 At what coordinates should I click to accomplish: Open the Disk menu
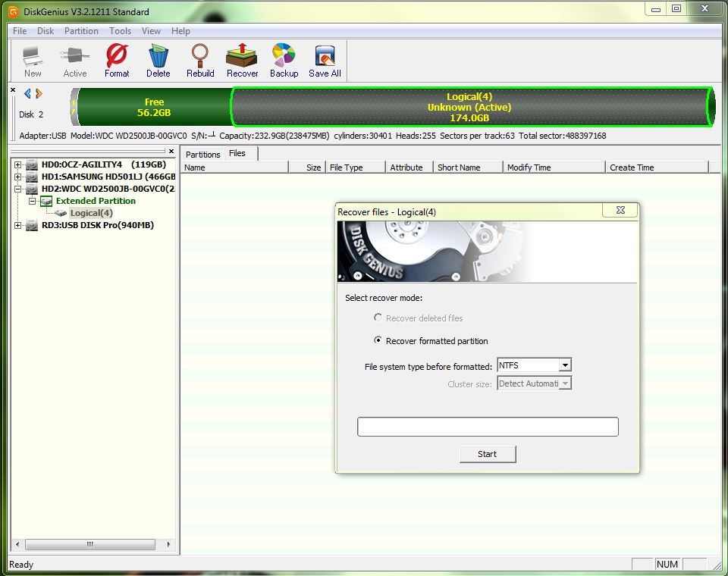click(x=45, y=31)
